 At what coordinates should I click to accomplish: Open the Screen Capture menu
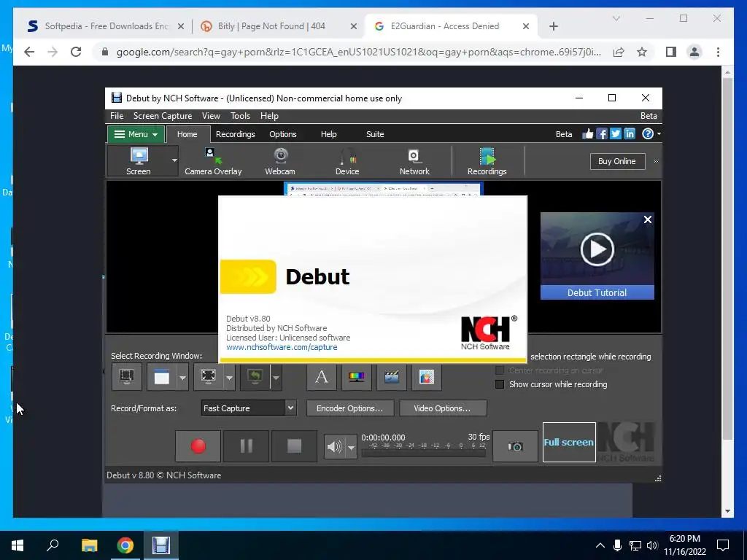click(x=163, y=116)
